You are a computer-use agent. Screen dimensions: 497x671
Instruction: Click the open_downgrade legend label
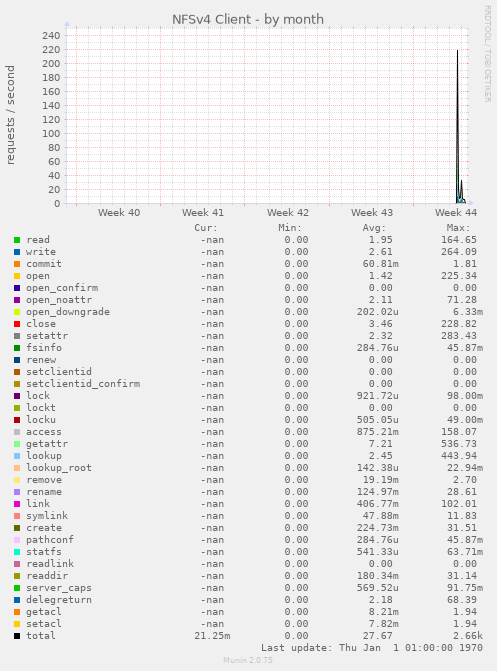[x=68, y=312]
